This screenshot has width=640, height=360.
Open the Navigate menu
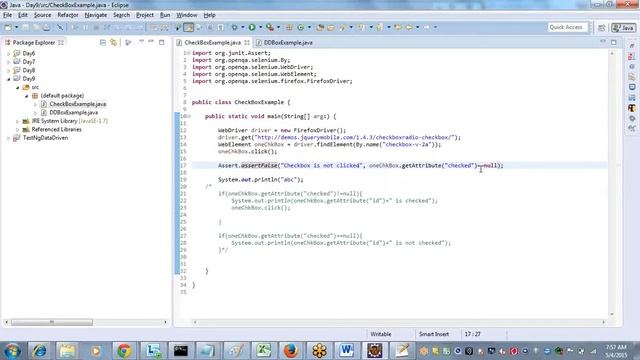pos(96,15)
